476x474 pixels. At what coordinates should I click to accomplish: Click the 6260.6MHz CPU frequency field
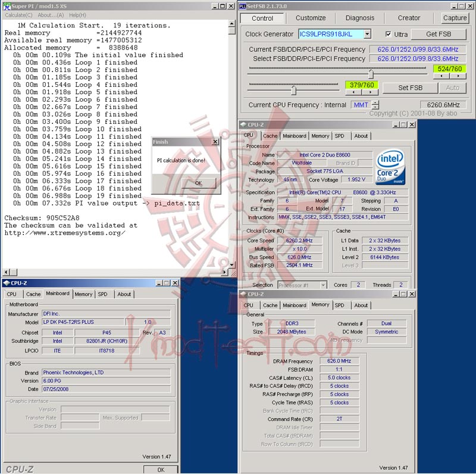[443, 105]
